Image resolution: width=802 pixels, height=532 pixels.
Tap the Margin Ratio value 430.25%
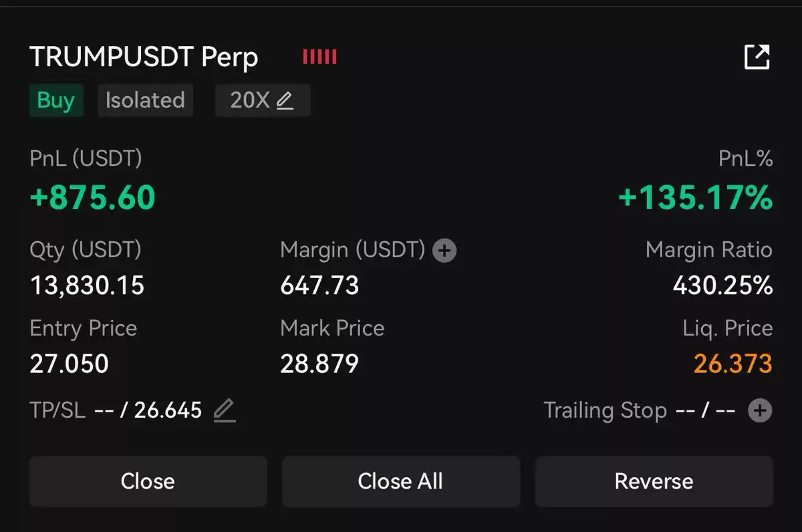click(x=722, y=286)
